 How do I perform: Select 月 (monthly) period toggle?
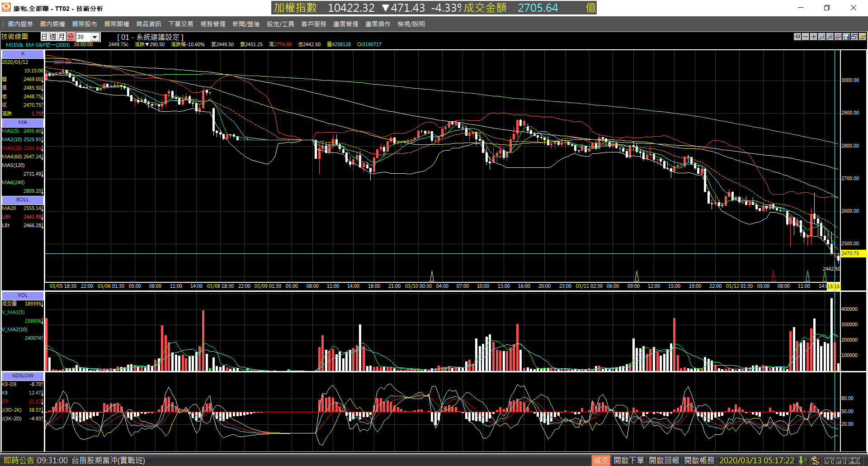click(x=61, y=37)
